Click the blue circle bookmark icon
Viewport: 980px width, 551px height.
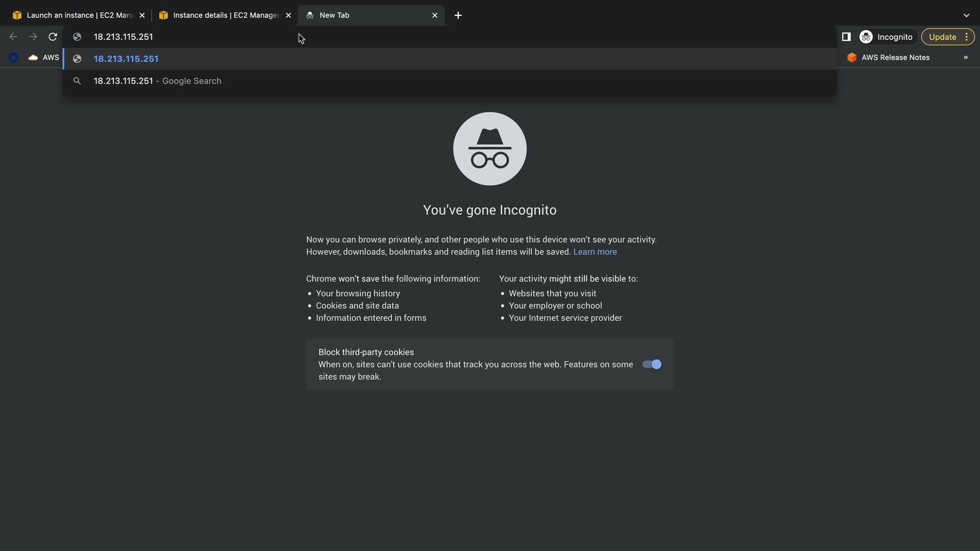pyautogui.click(x=14, y=58)
